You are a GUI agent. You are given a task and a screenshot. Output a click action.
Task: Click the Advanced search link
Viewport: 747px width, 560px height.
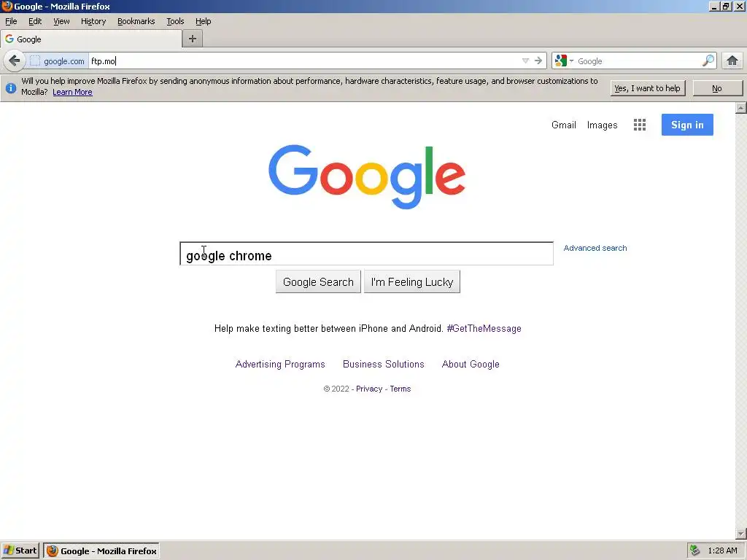tap(595, 248)
